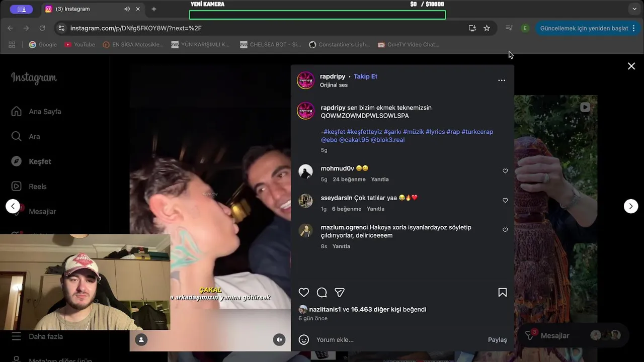Open comment bubble icon under the post
The width and height of the screenshot is (644, 362).
322,293
